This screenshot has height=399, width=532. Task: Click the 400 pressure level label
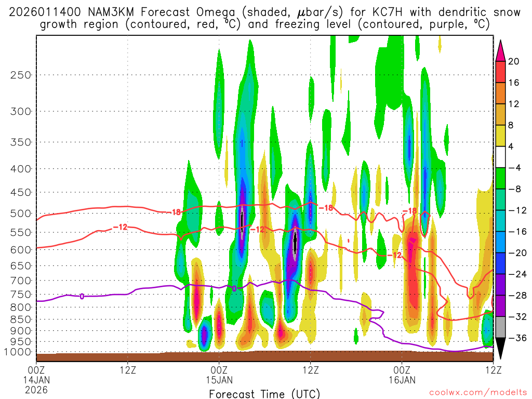point(21,169)
